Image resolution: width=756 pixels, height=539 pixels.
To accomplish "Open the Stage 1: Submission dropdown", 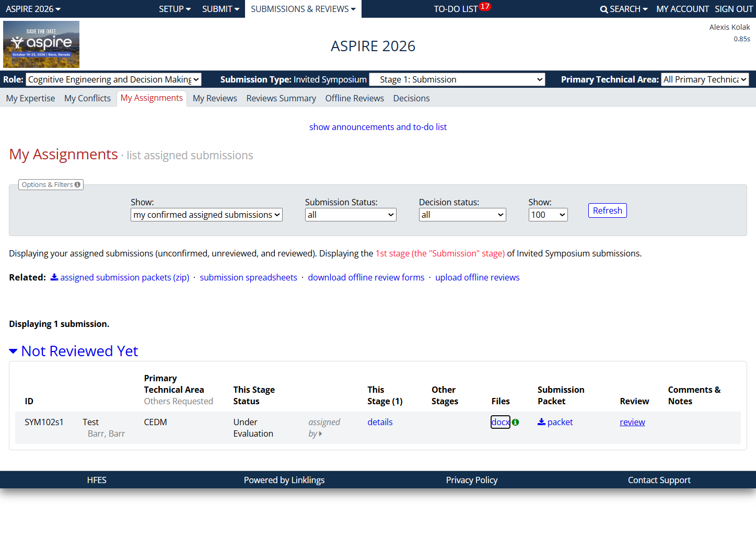I will 457,79.
